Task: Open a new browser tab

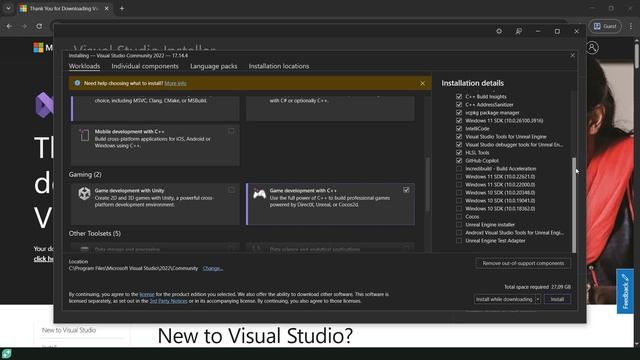Action: pos(122,8)
